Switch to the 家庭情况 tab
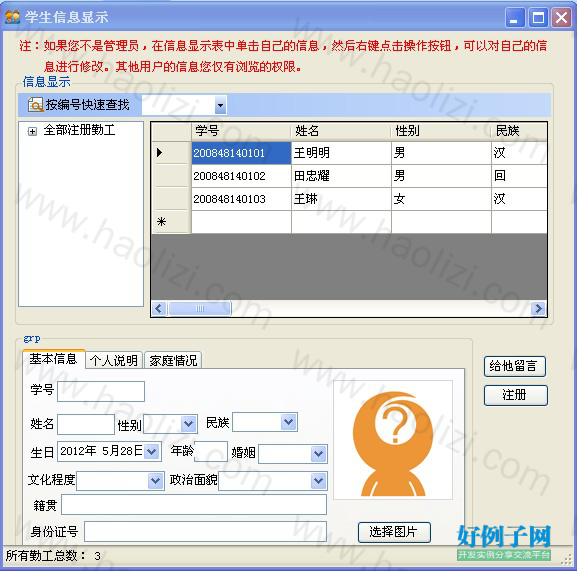 click(173, 360)
